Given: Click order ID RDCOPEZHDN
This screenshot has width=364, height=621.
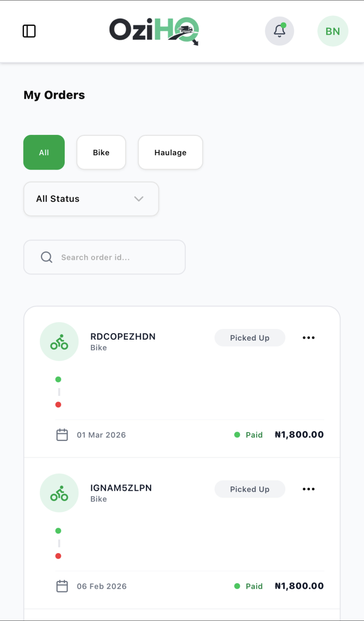Looking at the screenshot, I should tap(123, 336).
